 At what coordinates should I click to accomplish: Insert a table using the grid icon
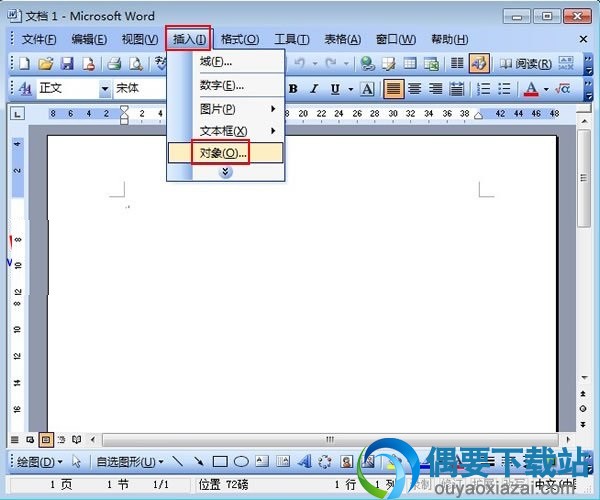[410, 64]
